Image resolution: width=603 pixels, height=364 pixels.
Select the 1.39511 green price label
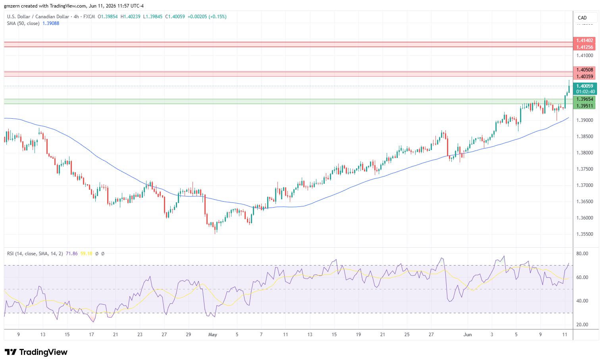tap(585, 106)
